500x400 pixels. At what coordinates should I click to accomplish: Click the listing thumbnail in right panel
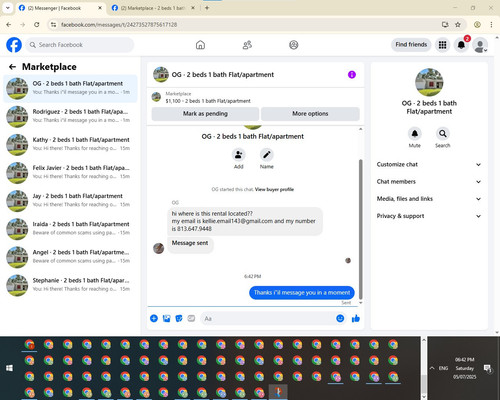[x=429, y=82]
